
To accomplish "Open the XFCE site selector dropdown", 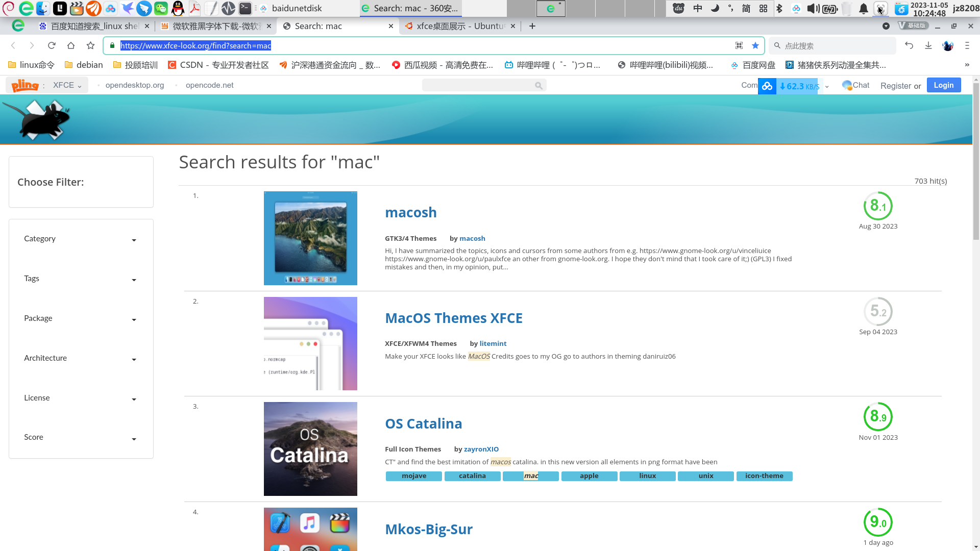I will coord(67,85).
